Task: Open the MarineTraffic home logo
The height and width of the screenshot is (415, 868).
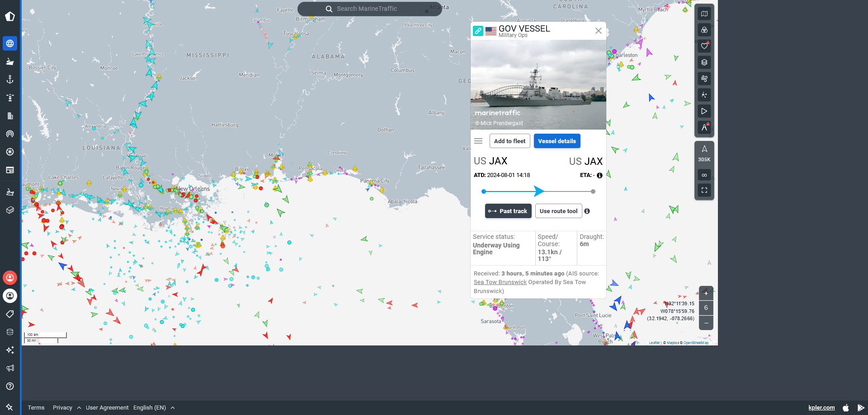Action: pyautogui.click(x=10, y=17)
